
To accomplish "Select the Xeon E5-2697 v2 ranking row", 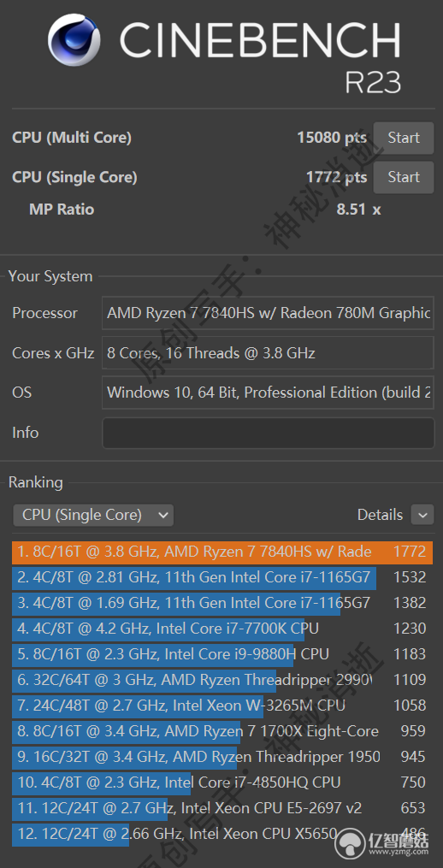I will coord(222,808).
